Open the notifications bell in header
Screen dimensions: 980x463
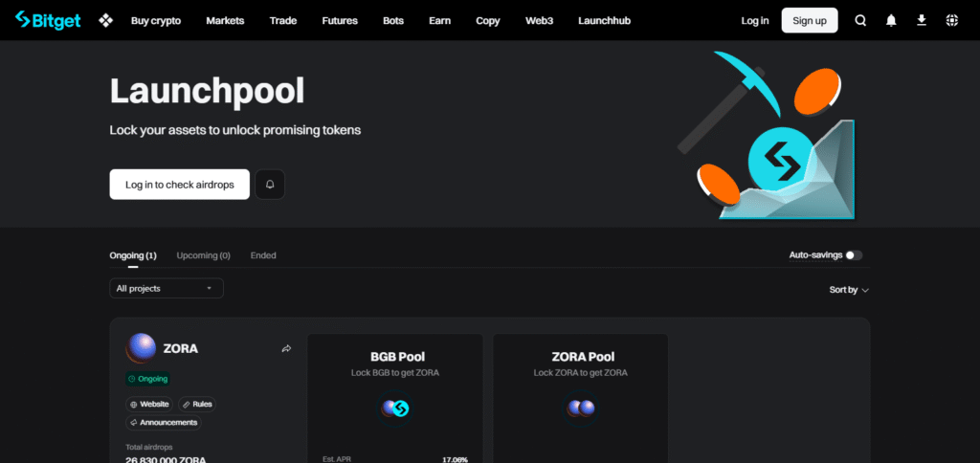[891, 21]
